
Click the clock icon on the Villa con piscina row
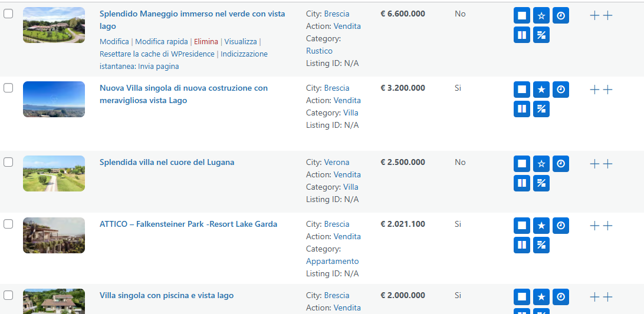pos(561,297)
